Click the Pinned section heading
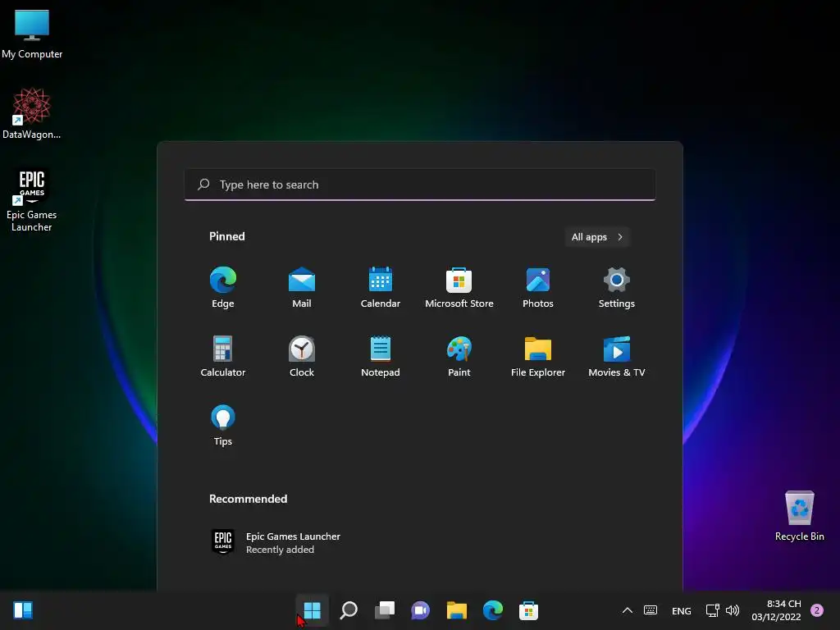This screenshot has height=630, width=840. pos(227,236)
